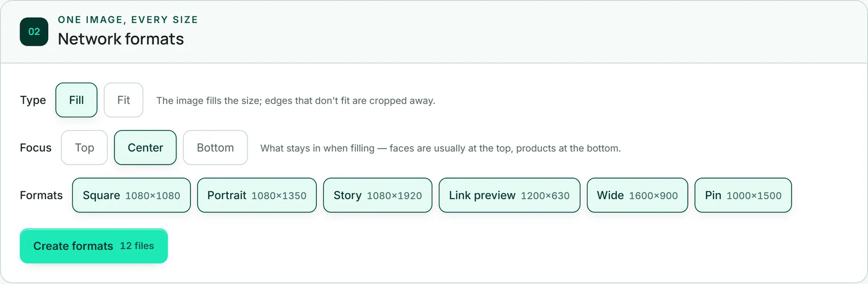The width and height of the screenshot is (868, 284).
Task: Toggle the Pin 1000×1500 format chip
Action: [743, 195]
